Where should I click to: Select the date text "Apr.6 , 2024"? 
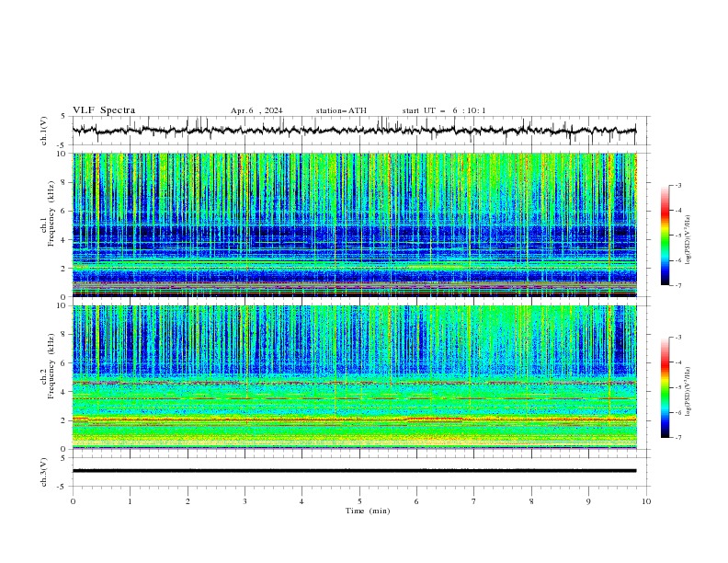pos(256,110)
